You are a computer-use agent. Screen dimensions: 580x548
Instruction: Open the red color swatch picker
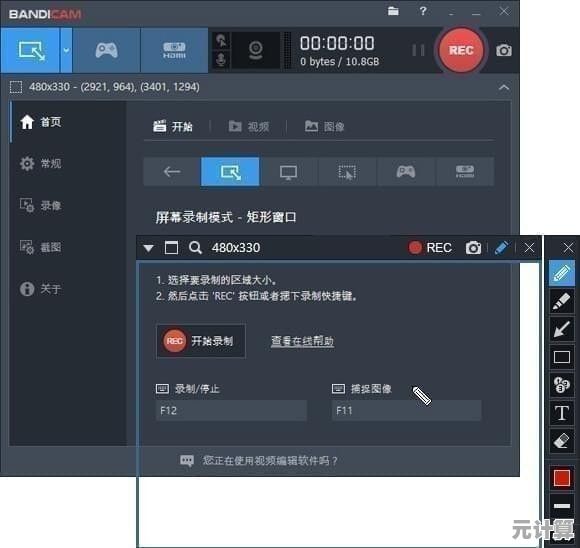coord(562,478)
